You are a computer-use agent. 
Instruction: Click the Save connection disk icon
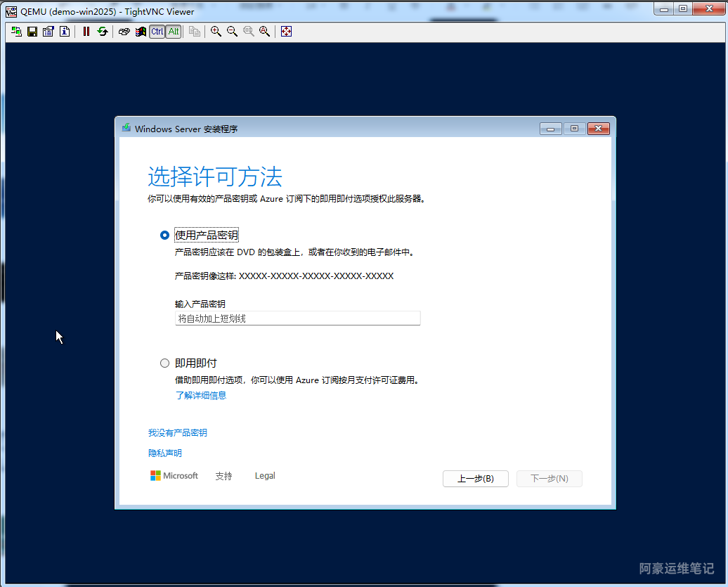pos(32,32)
